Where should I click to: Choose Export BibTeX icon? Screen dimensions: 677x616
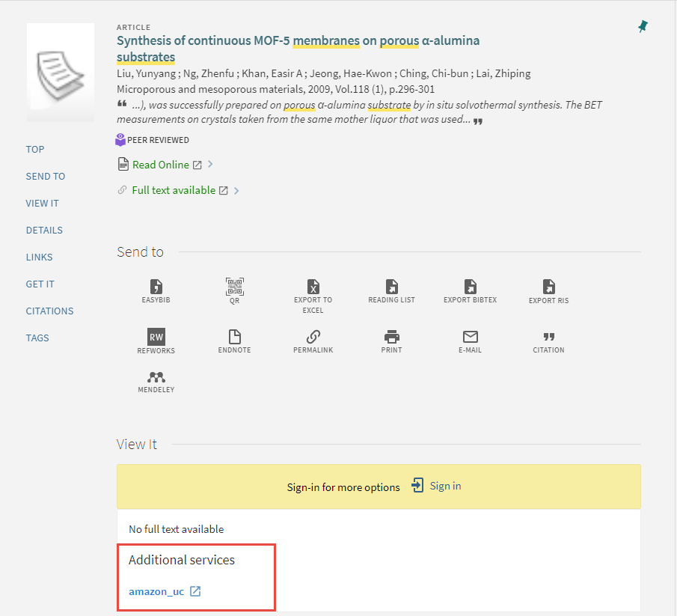[470, 287]
